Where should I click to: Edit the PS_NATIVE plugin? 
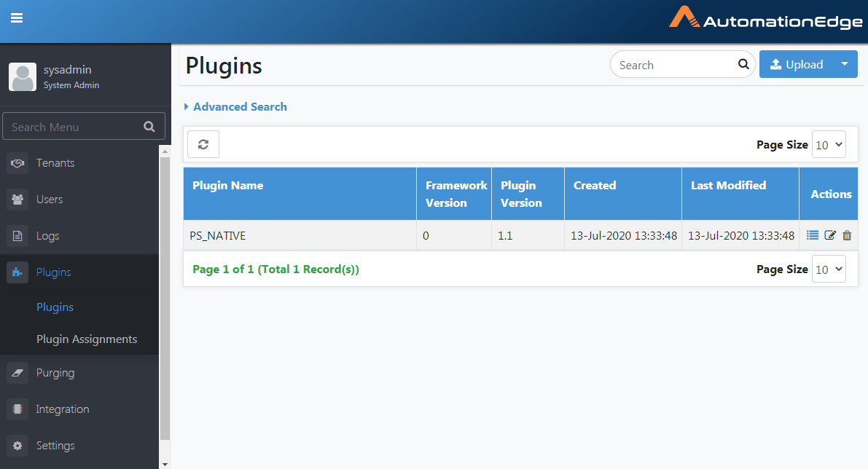(830, 236)
